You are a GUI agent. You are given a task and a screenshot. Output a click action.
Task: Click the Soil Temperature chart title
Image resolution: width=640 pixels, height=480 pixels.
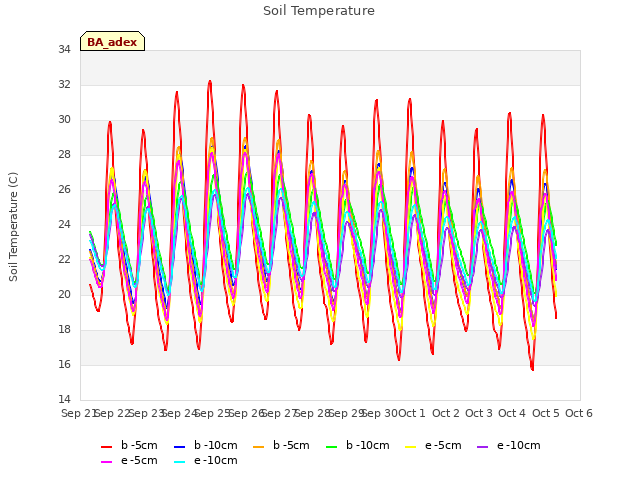(319, 11)
